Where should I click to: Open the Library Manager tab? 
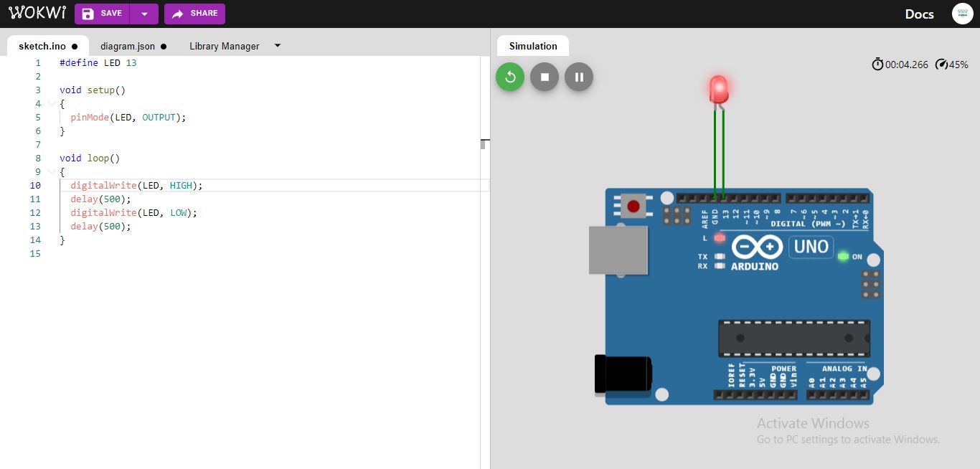pyautogui.click(x=225, y=46)
